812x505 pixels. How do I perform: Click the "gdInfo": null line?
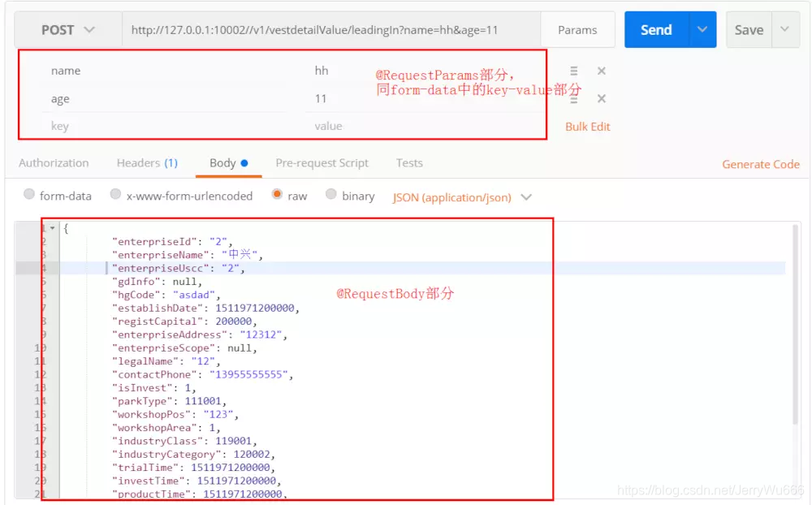point(157,282)
